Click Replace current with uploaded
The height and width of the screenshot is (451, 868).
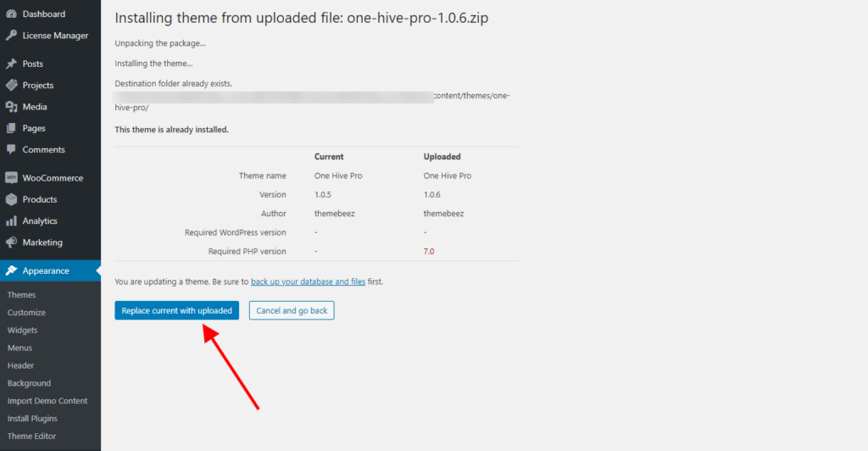(x=176, y=310)
